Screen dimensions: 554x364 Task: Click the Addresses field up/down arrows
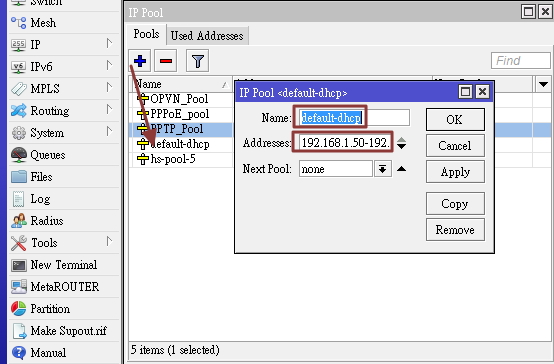[x=401, y=143]
